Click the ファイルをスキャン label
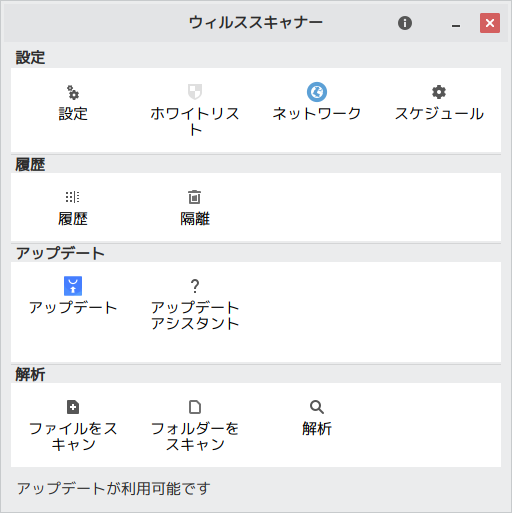This screenshot has width=512, height=513. click(x=73, y=437)
